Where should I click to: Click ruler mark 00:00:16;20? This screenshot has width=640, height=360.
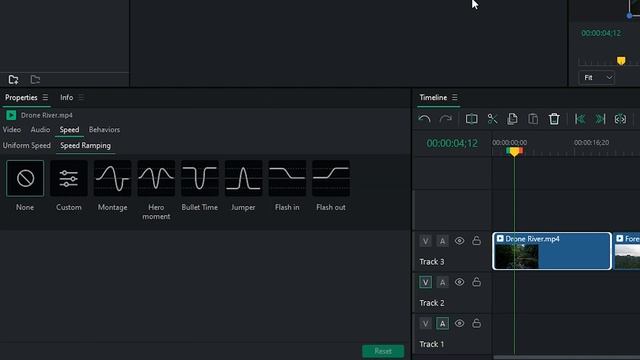(x=591, y=142)
